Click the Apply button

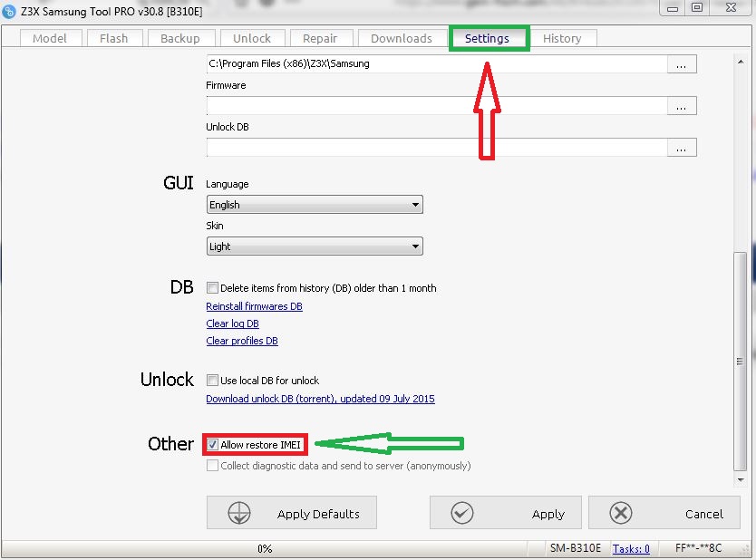pyautogui.click(x=505, y=513)
